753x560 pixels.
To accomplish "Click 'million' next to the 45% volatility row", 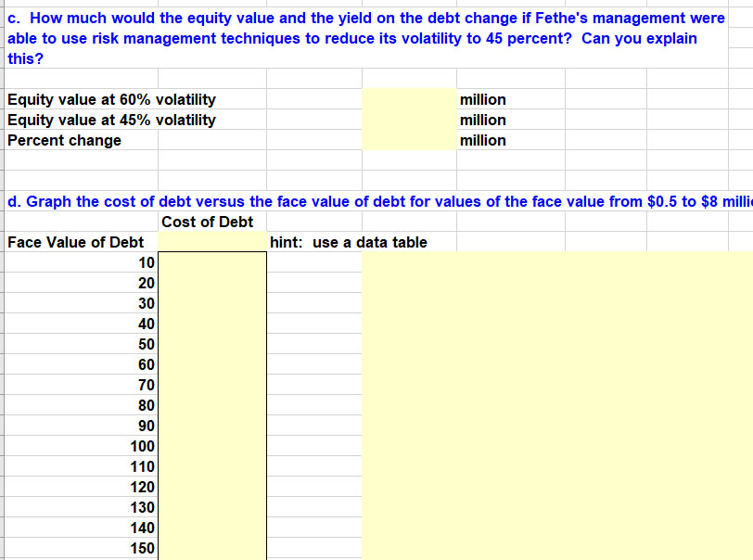I will pos(482,120).
